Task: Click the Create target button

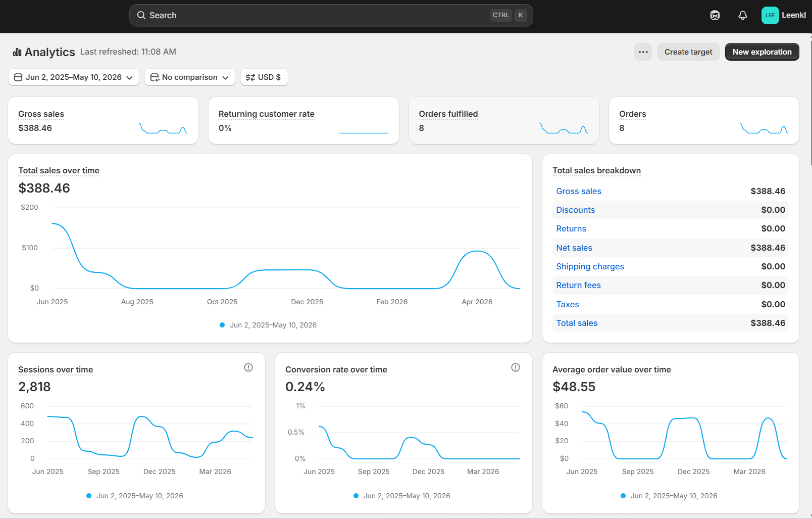Action: (688, 52)
